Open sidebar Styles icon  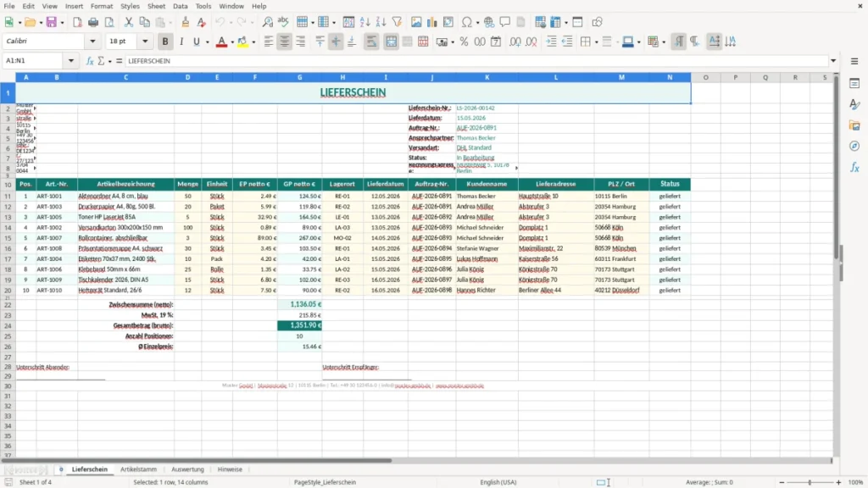click(x=854, y=104)
